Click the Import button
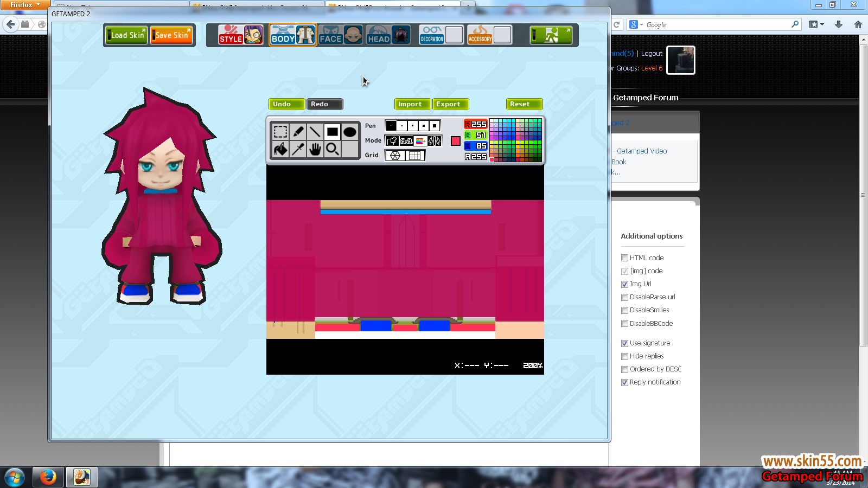The image size is (868, 488). point(412,104)
